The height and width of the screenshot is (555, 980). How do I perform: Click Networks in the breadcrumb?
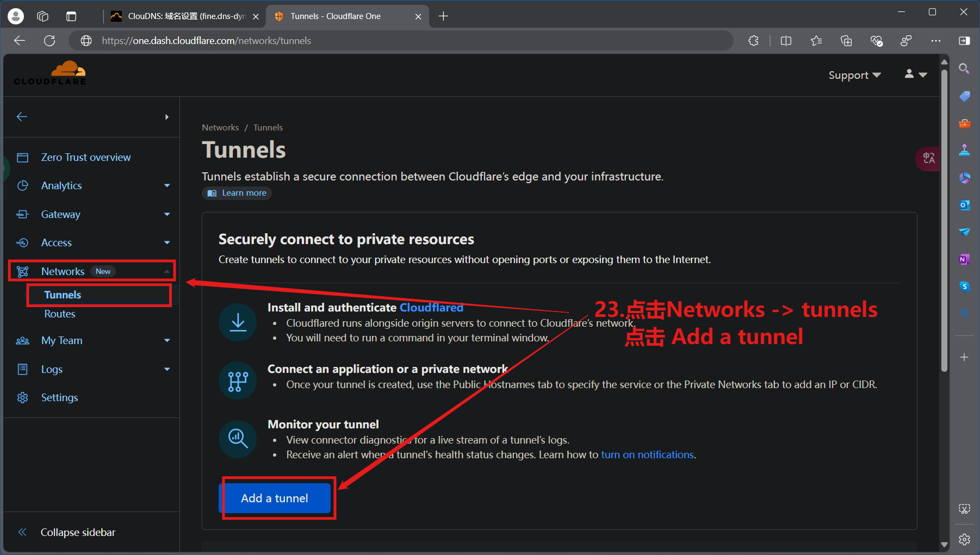(x=220, y=128)
